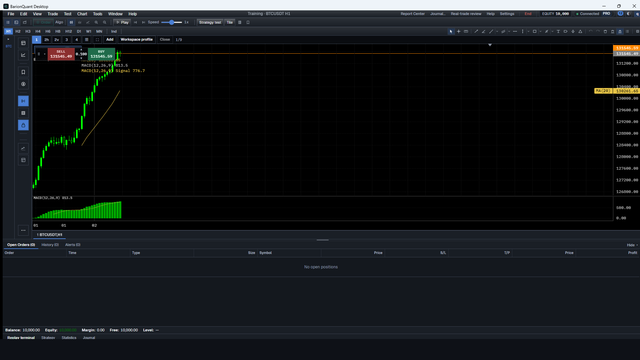The height and width of the screenshot is (360, 640).
Task: Select the text label tool
Action: [x=558, y=31]
